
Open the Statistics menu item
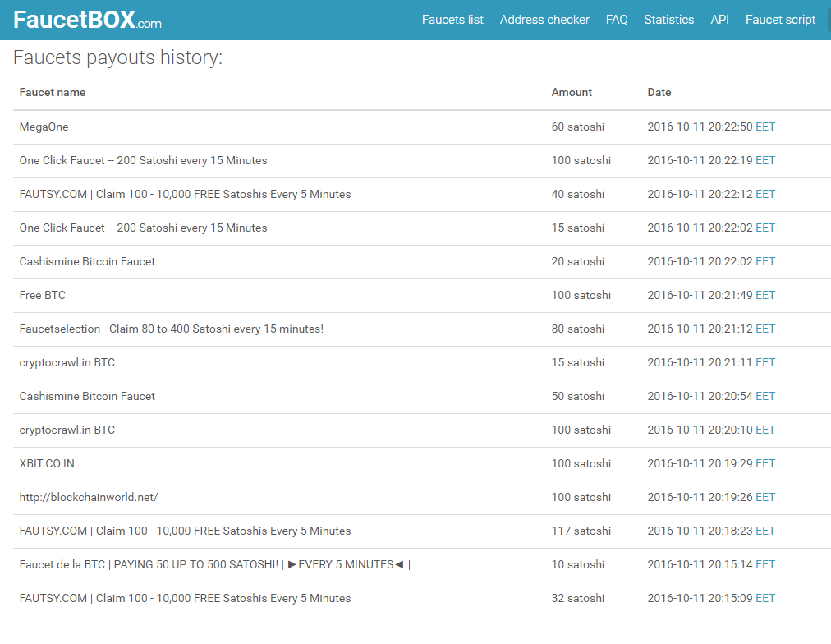pyautogui.click(x=669, y=20)
